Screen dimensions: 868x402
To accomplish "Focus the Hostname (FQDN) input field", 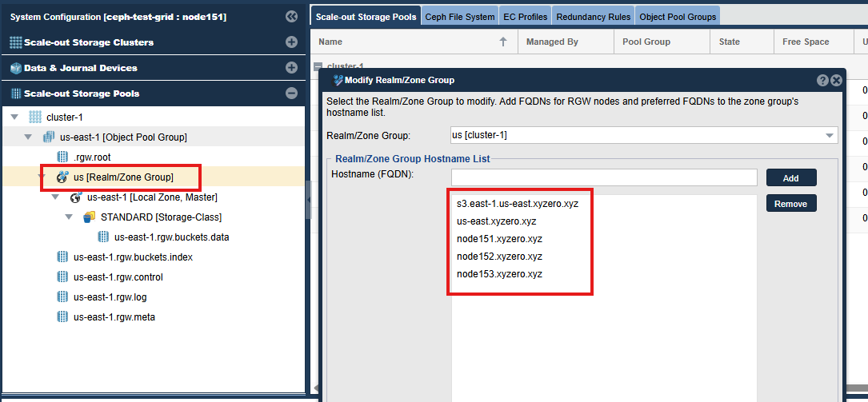I will (604, 177).
